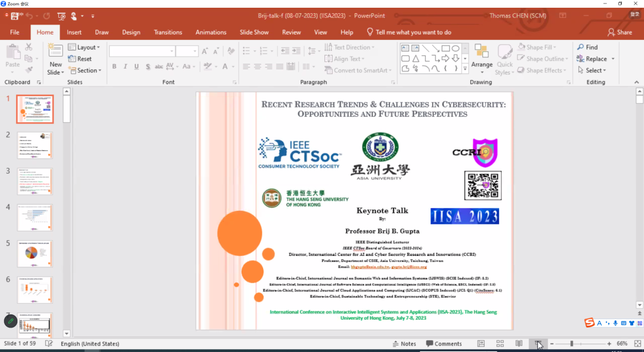Choose the rectangle shape in the gallery
Screen dimensions: 644x352
[445, 48]
